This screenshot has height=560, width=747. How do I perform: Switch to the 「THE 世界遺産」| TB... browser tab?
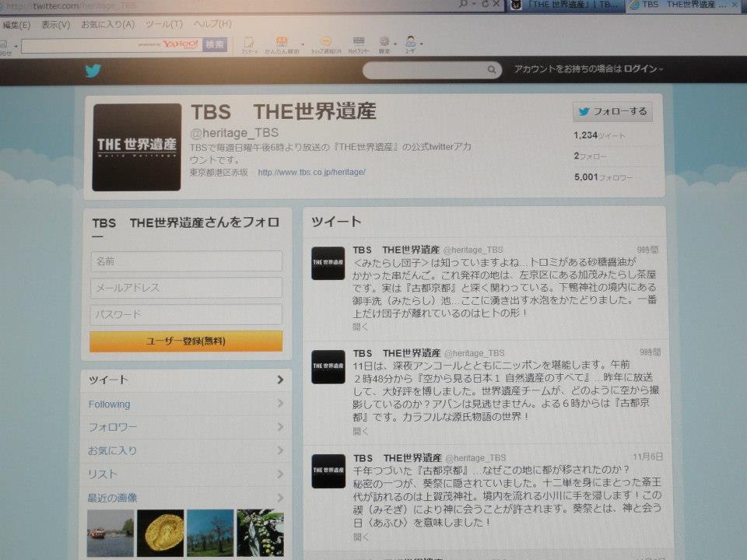click(x=566, y=5)
